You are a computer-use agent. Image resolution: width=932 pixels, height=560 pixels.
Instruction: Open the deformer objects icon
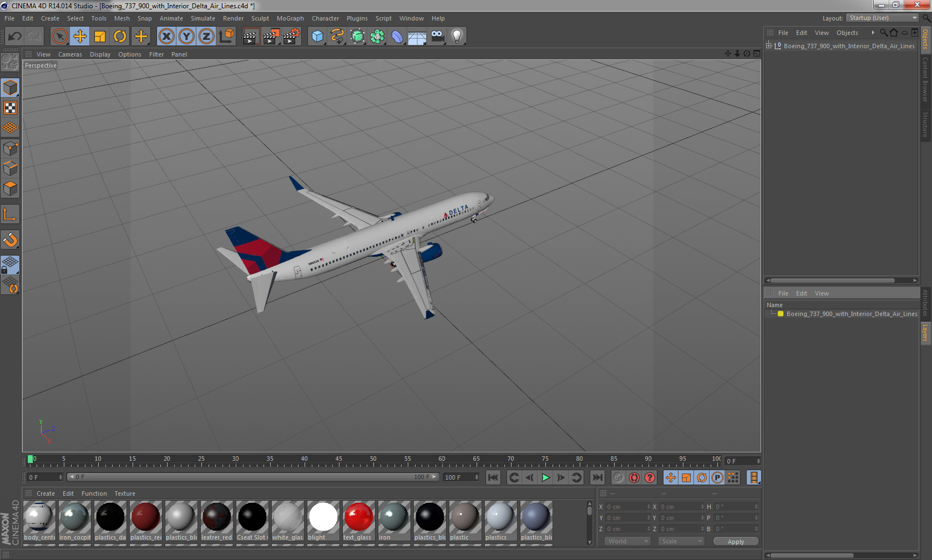397,37
